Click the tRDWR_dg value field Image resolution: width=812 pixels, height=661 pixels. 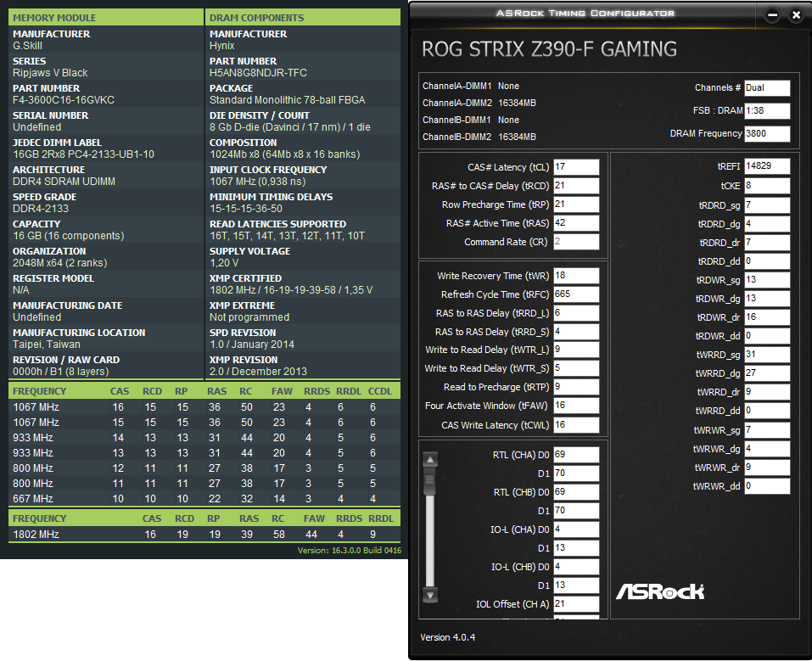click(767, 299)
